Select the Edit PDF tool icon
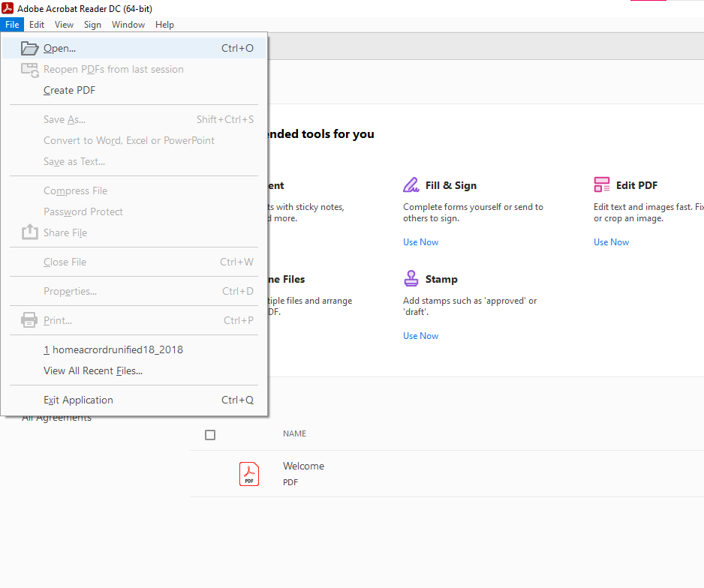This screenshot has width=704, height=588. (601, 184)
